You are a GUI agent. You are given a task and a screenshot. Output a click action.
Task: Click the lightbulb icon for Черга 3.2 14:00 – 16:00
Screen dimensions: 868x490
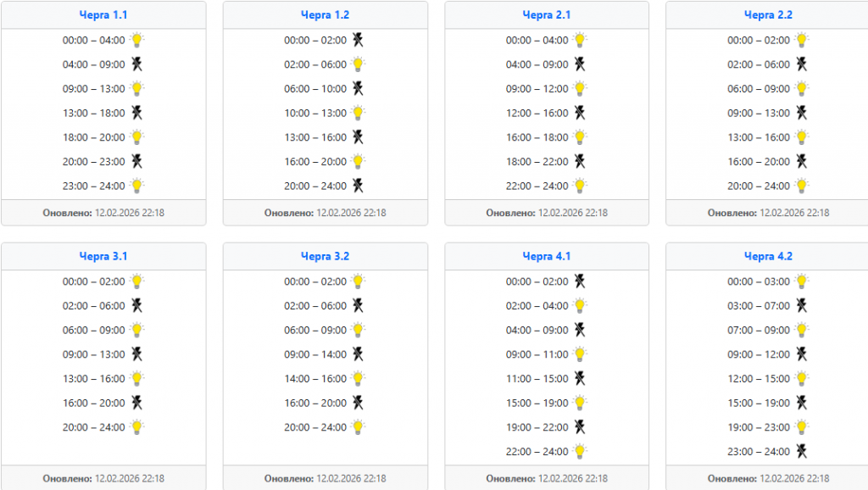359,379
